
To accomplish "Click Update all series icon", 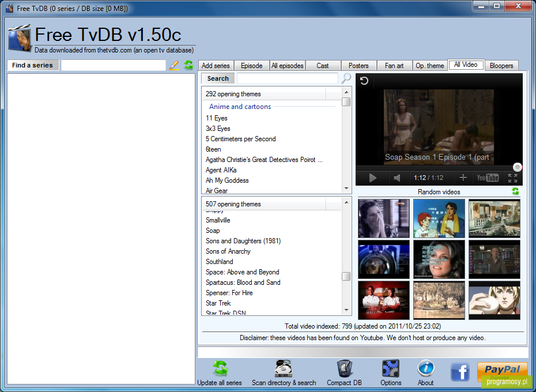I will 220,368.
